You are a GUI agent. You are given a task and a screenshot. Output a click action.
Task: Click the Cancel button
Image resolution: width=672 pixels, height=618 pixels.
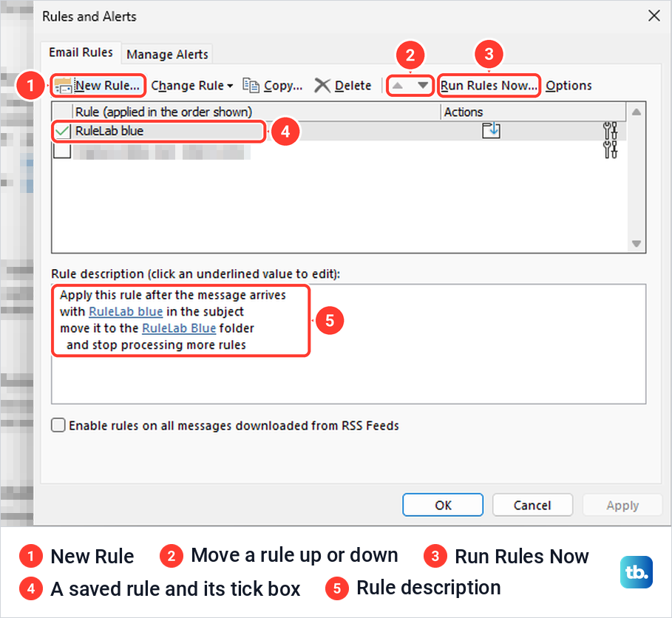pyautogui.click(x=532, y=506)
